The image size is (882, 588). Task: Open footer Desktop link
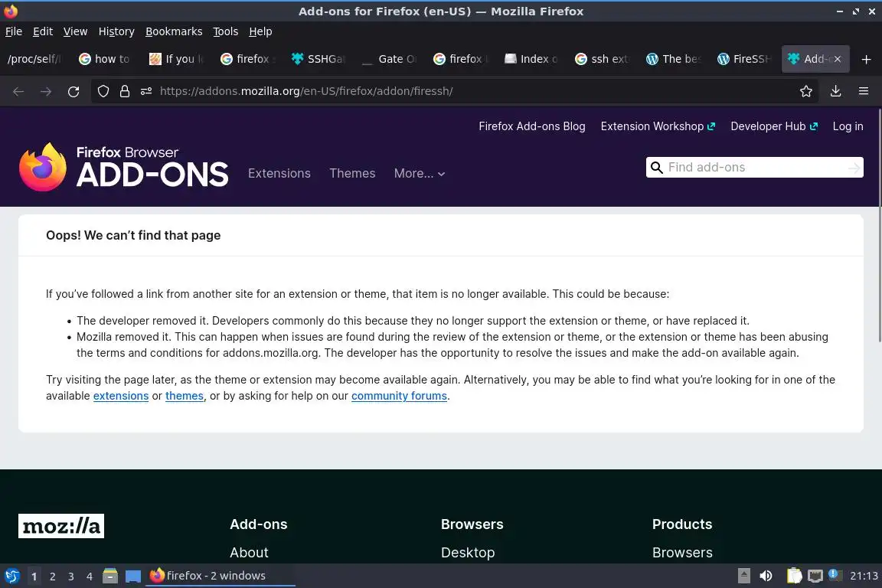click(468, 553)
